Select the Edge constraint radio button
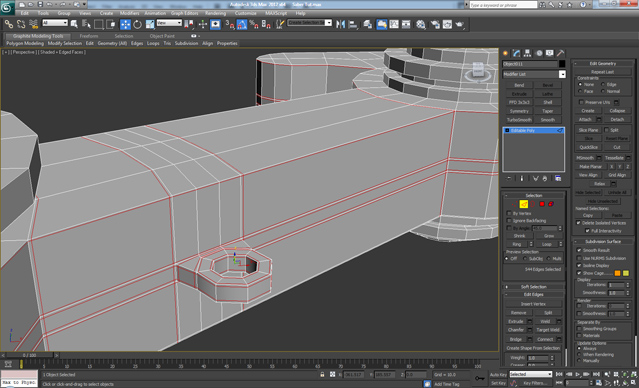This screenshot has height=388, width=639. [603, 84]
